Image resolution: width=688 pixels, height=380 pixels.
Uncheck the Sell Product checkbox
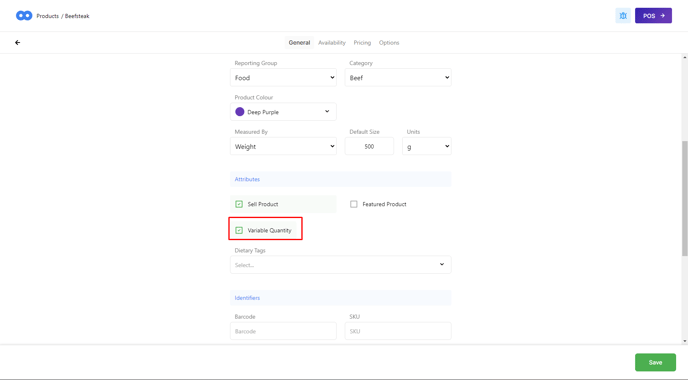239,204
